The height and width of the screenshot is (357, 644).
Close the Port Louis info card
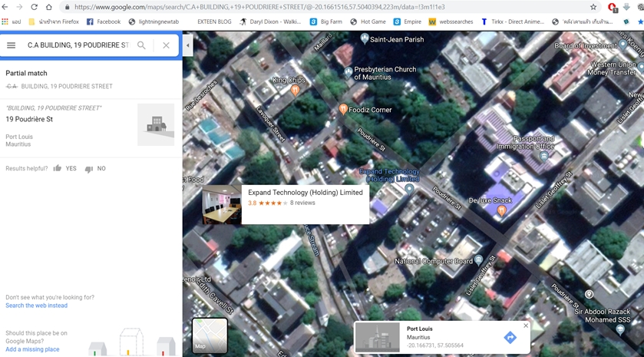click(x=526, y=326)
